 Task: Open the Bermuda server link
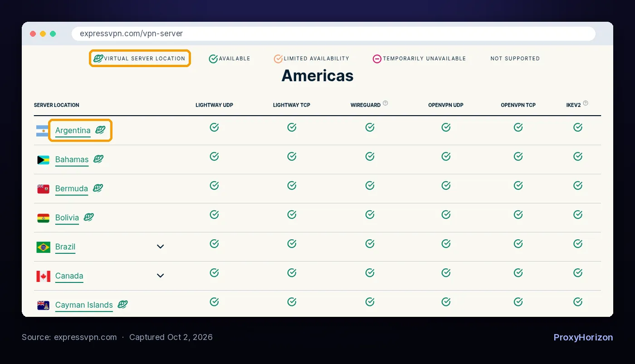point(72,189)
